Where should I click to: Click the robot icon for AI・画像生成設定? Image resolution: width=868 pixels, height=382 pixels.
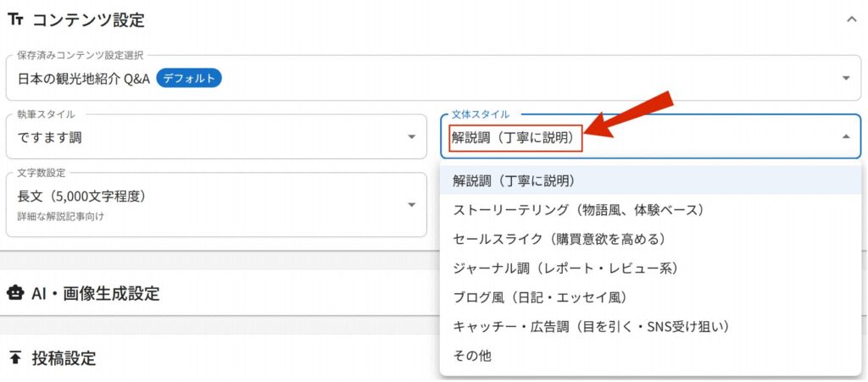pos(15,293)
